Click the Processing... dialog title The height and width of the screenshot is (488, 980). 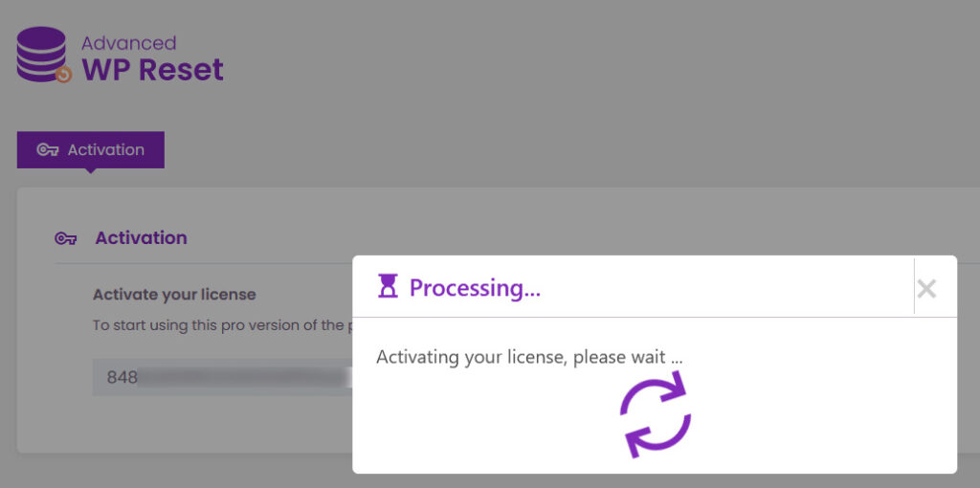475,288
